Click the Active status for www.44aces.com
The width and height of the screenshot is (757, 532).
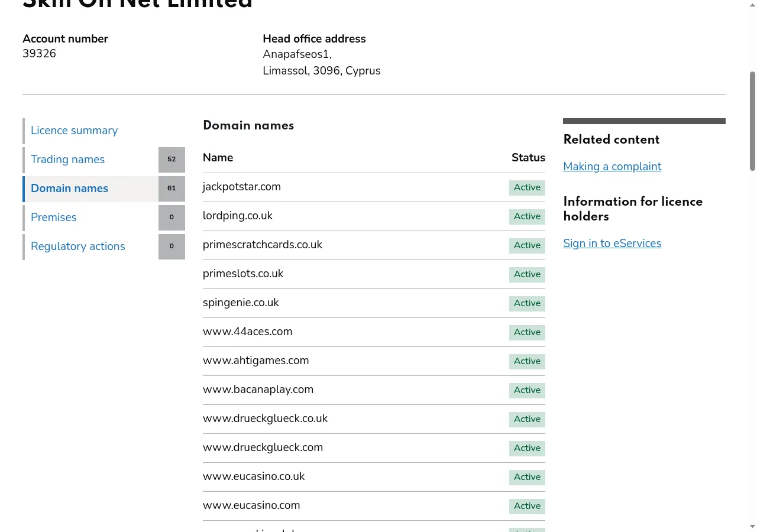(x=527, y=332)
